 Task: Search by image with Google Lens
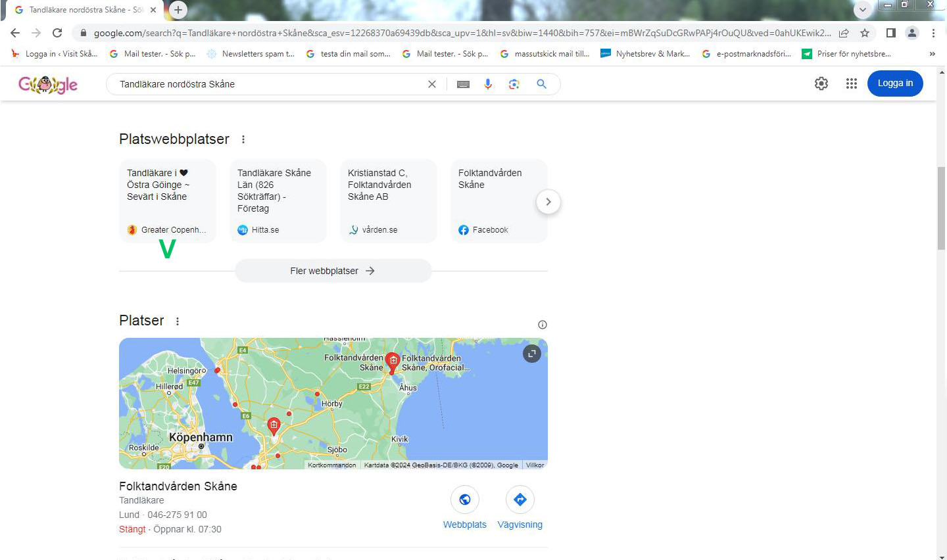[514, 84]
